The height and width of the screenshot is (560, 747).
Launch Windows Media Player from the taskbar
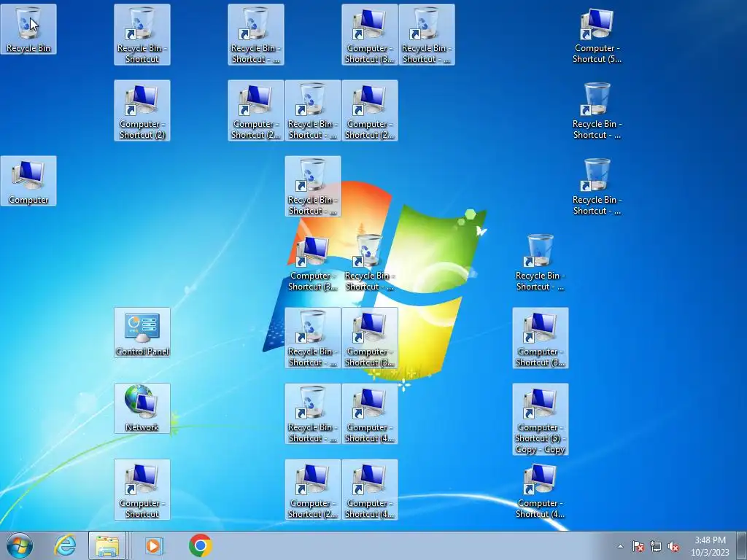[153, 545]
